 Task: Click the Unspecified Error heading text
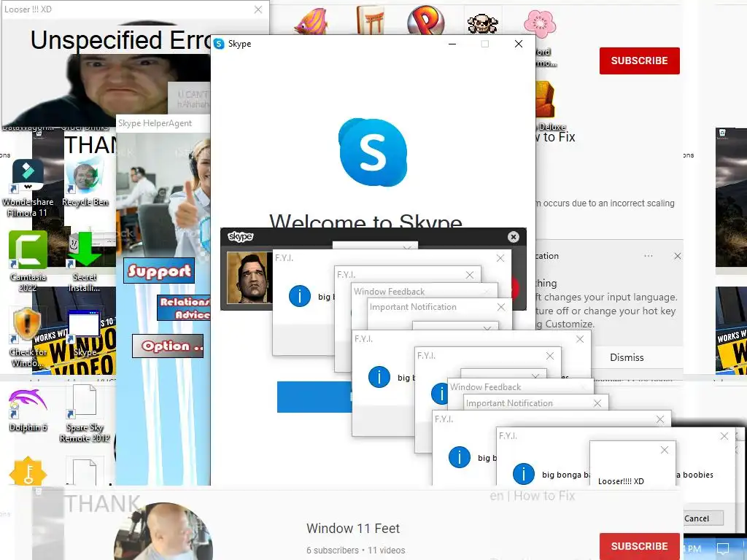pos(120,40)
